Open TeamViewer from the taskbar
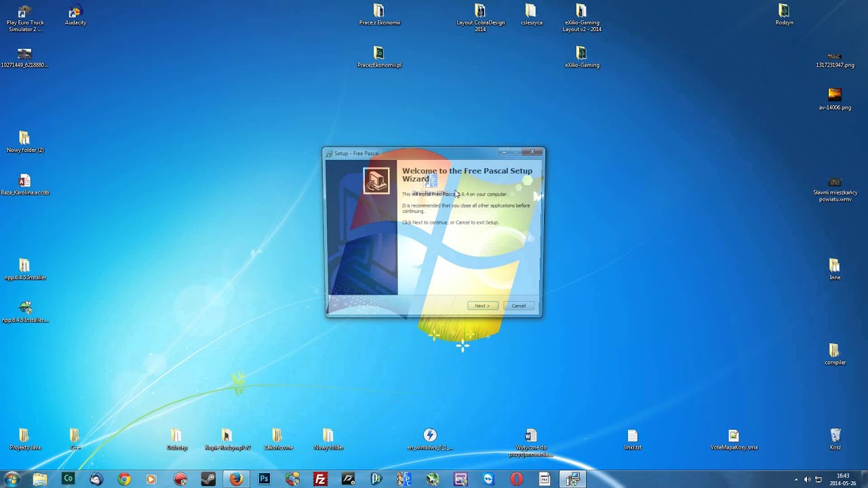 tap(489, 479)
